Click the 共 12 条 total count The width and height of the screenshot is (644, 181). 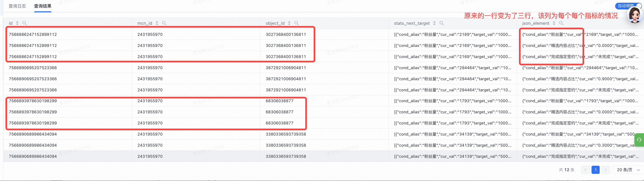pyautogui.click(x=566, y=170)
